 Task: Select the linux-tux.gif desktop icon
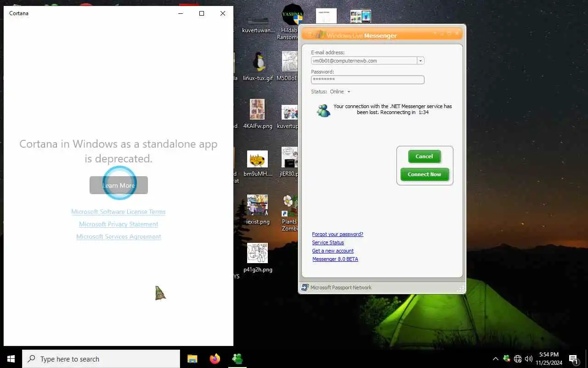(258, 66)
